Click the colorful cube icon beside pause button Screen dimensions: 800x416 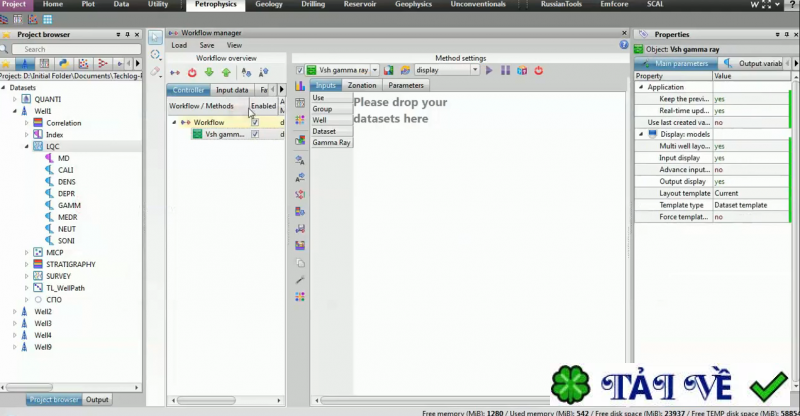coord(522,70)
